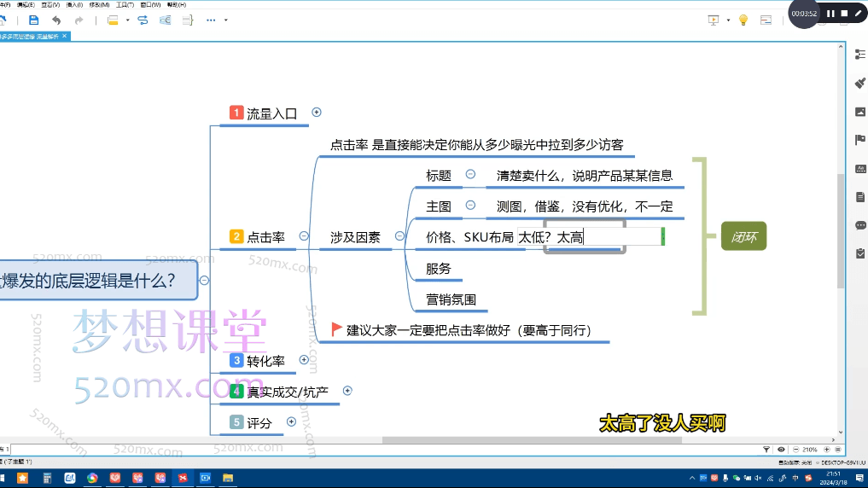Viewport: 868px width, 488px height.
Task: Open the Format brush panel in the sidebar
Action: [860, 83]
